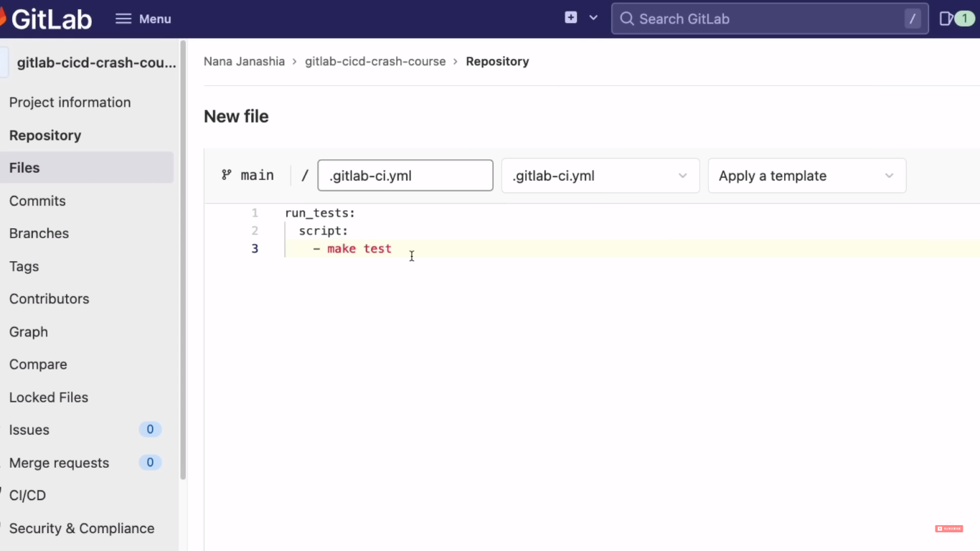Viewport: 980px width, 551px height.
Task: Open the To-Do list icon
Action: point(946,18)
